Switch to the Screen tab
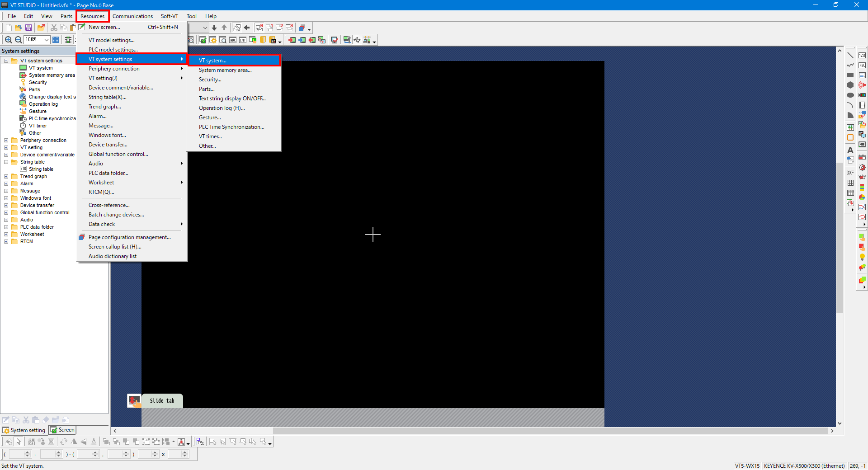Viewport: 868px width, 470px height. tap(63, 430)
